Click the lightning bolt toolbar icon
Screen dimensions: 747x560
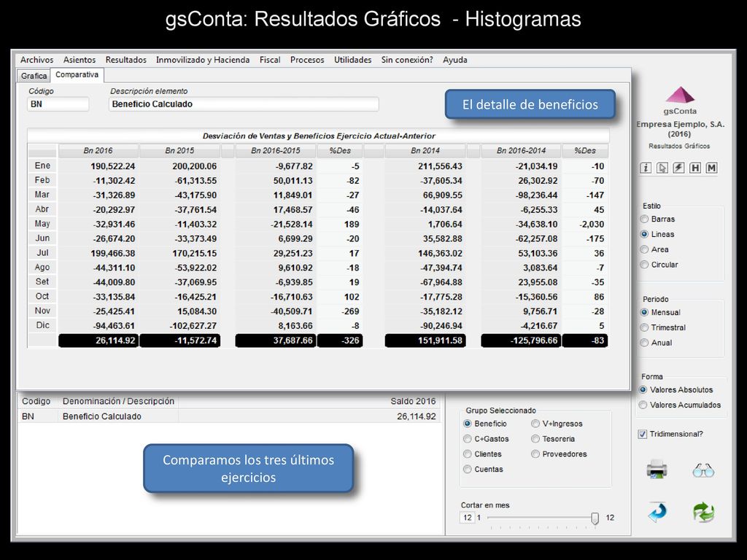[x=678, y=168]
